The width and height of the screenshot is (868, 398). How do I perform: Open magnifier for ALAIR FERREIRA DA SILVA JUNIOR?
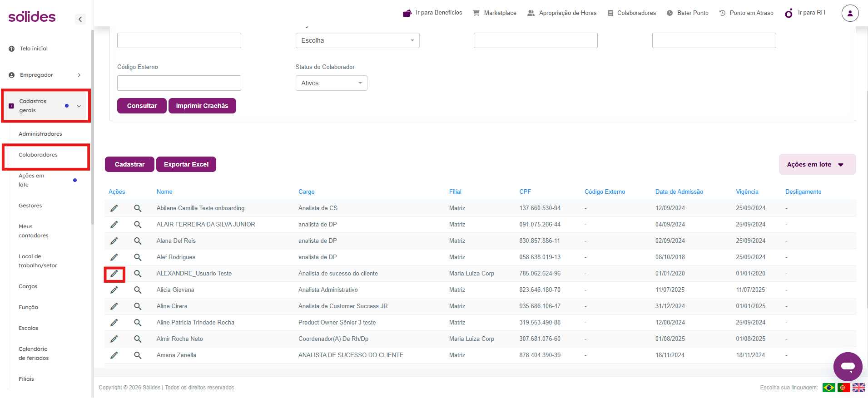click(x=138, y=225)
